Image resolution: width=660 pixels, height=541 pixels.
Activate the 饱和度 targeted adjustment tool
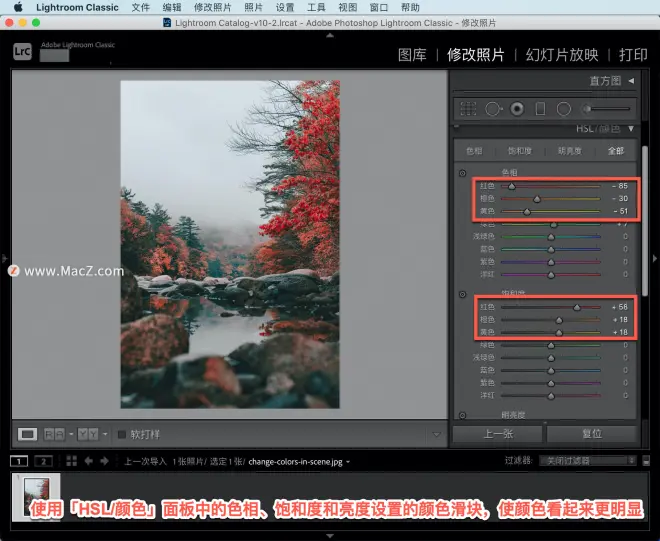pos(463,294)
